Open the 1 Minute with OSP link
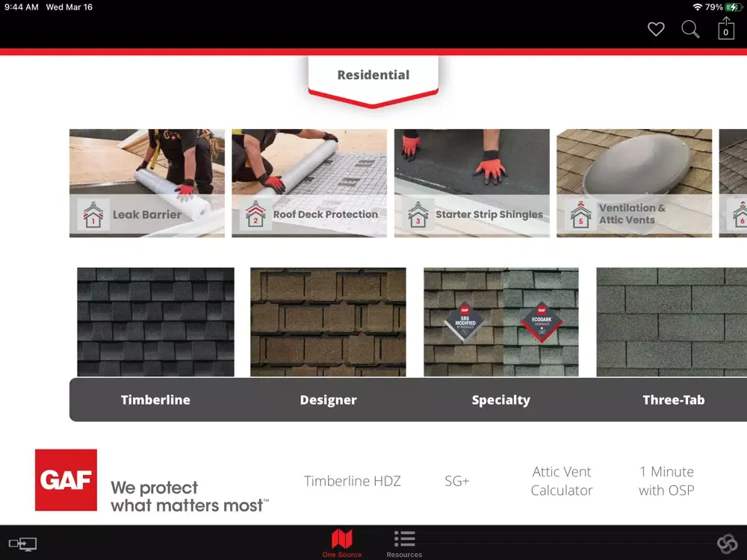The height and width of the screenshot is (560, 747). click(666, 481)
